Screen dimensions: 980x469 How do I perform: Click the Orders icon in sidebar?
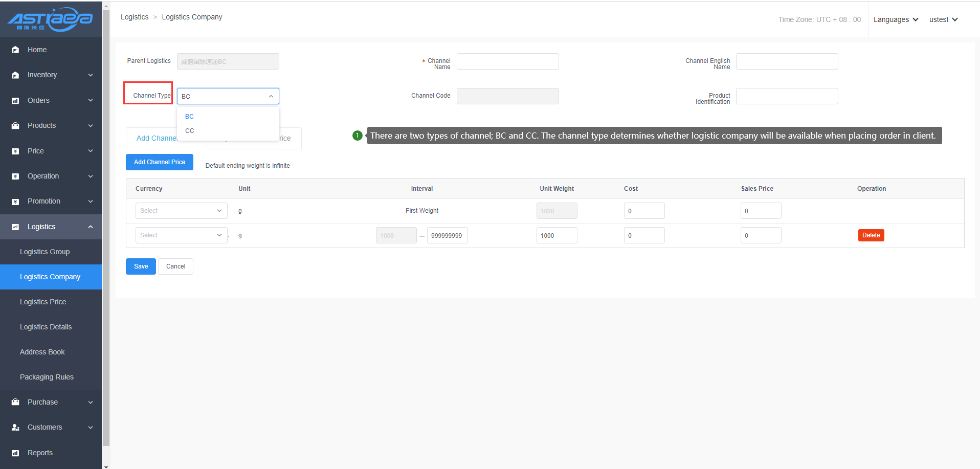pos(15,101)
